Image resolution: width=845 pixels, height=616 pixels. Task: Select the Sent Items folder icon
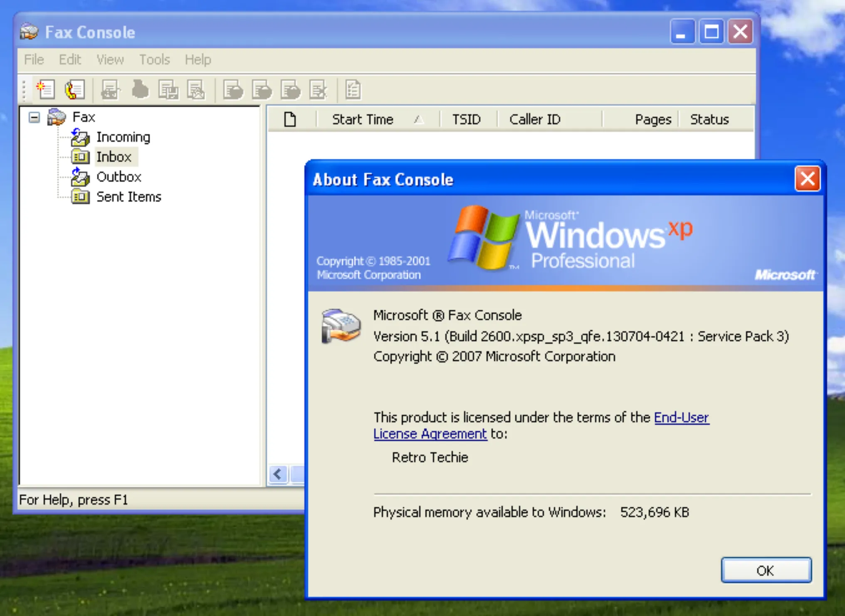pyautogui.click(x=80, y=197)
